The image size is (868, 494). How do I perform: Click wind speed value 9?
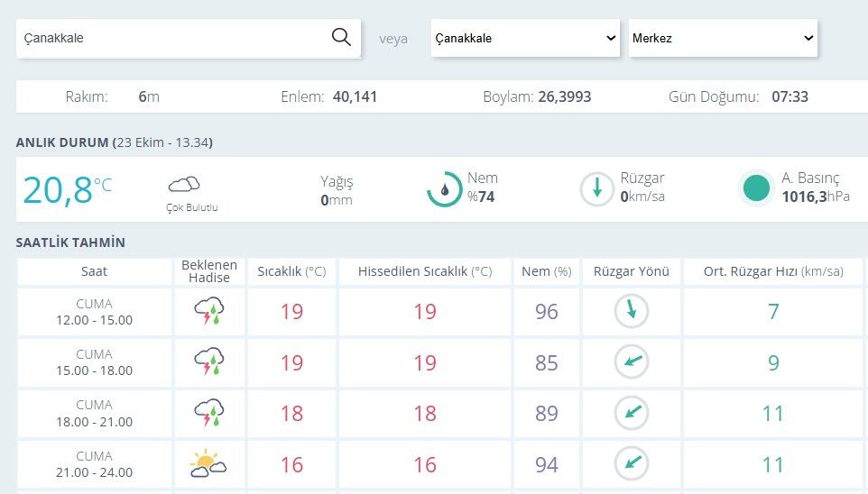(773, 363)
